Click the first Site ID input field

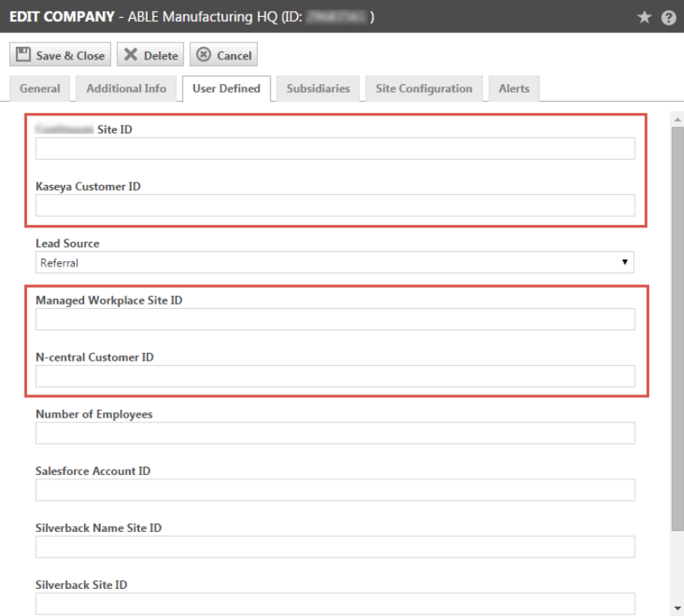[334, 148]
